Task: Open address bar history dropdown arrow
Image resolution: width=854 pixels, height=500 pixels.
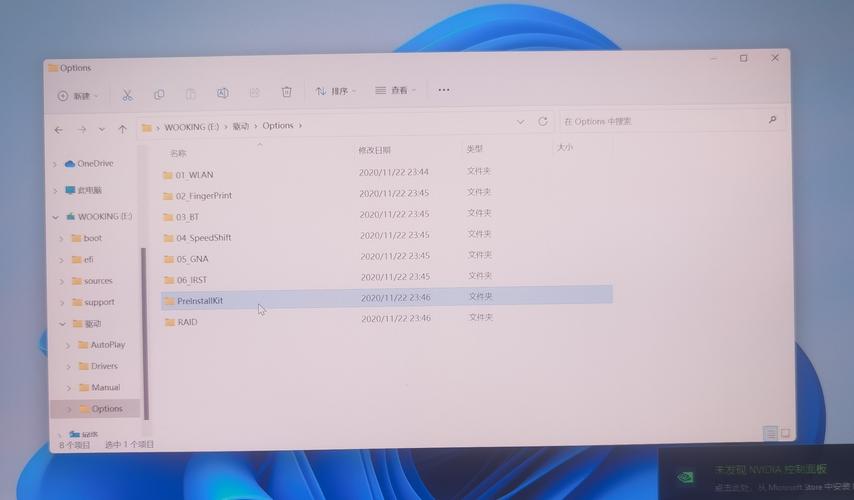Action: tap(521, 122)
